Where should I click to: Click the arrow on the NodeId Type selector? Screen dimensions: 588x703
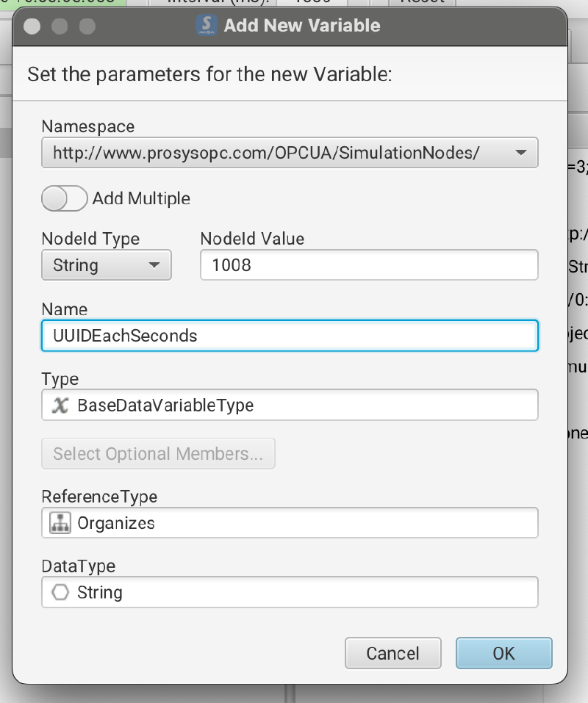154,265
